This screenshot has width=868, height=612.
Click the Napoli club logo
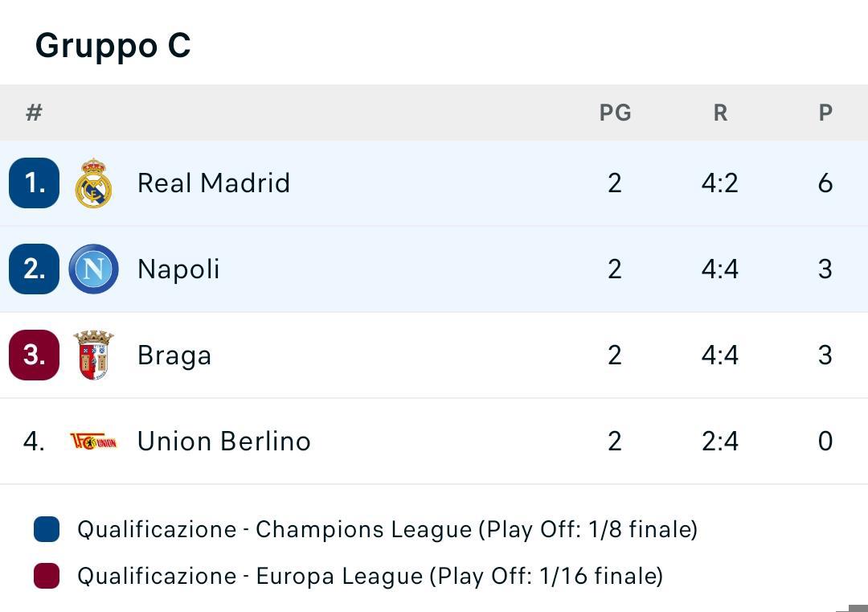93,269
